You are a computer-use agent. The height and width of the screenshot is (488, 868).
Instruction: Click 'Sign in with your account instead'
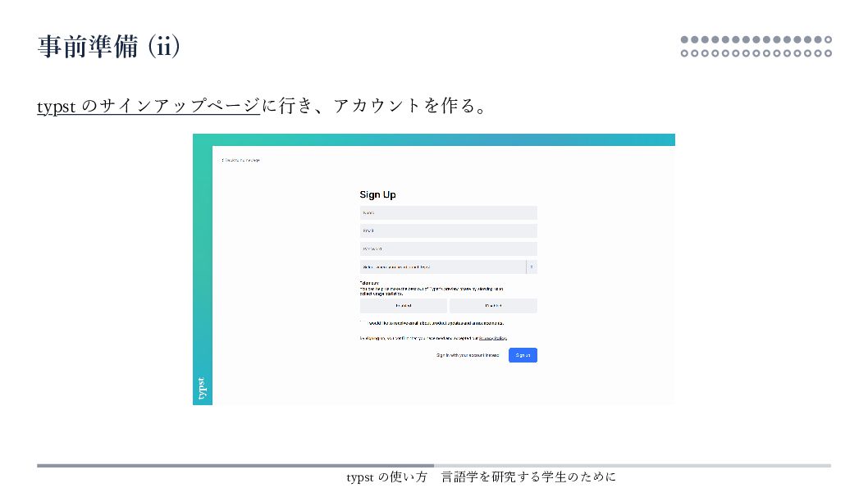(467, 355)
